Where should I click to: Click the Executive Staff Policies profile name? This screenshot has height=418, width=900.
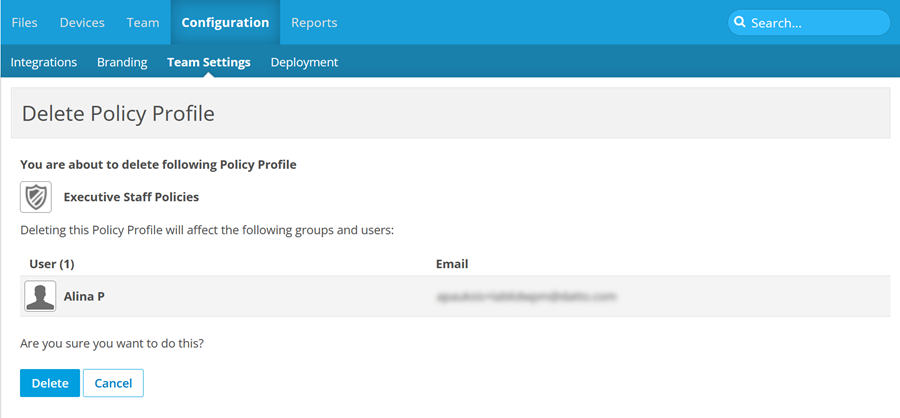(x=131, y=197)
